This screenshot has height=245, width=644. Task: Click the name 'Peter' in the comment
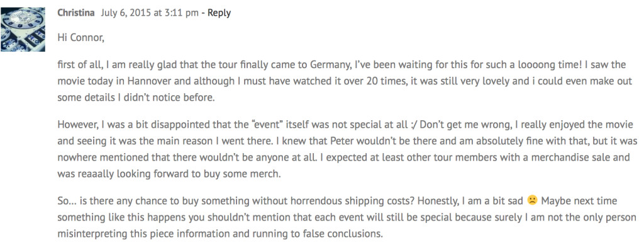coord(341,141)
